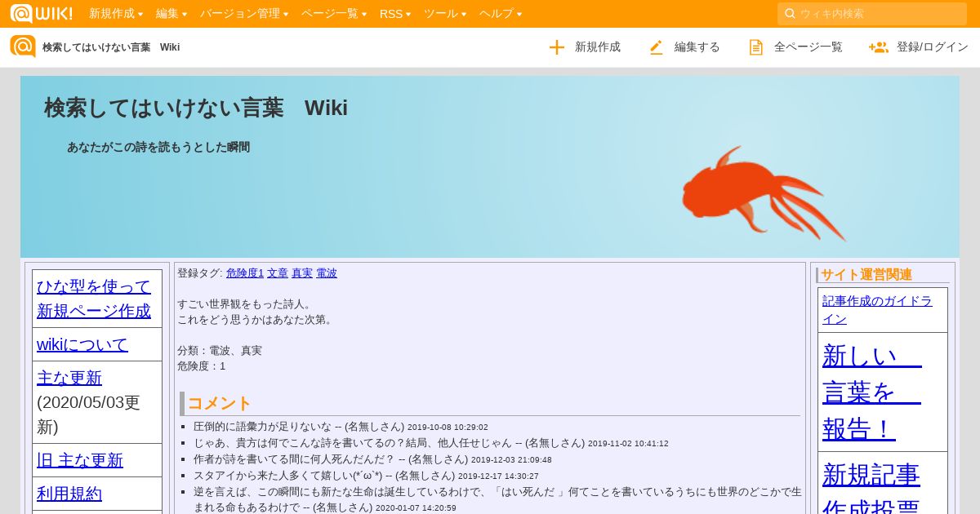Click the pencil icon for 編集する
Viewport: 980px width, 514px height.
pos(656,47)
